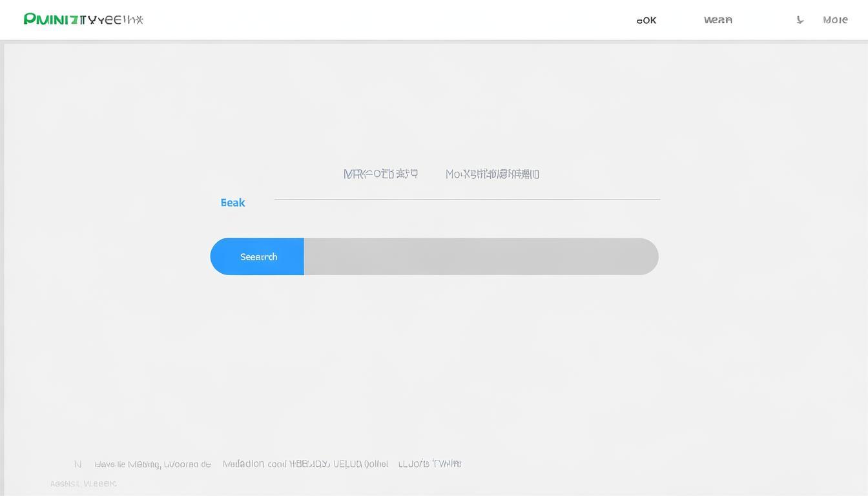Click the download arrow icon in the header
Image resolution: width=868 pixels, height=496 pixels.
click(800, 19)
